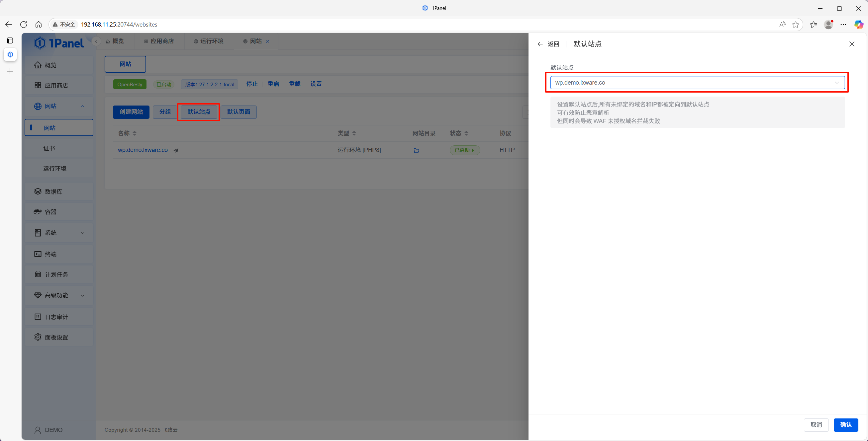The image size is (868, 441).
Task: Click the 默认页面 button
Action: click(x=239, y=112)
